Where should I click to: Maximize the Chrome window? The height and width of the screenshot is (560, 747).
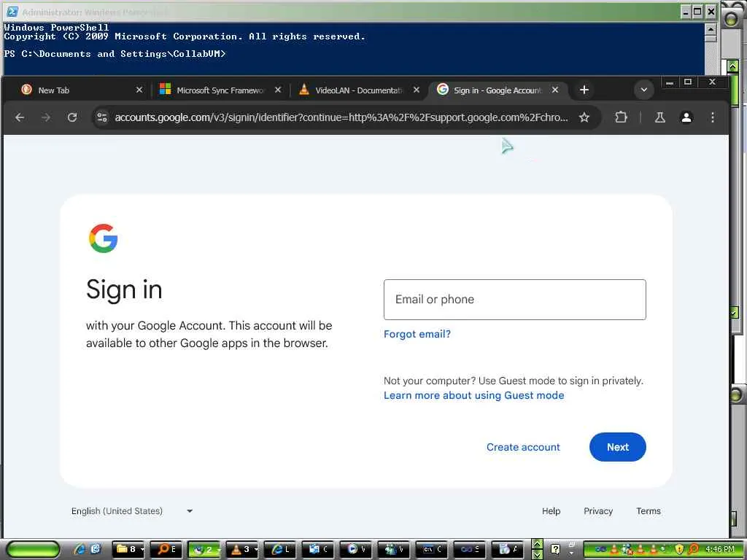click(687, 82)
